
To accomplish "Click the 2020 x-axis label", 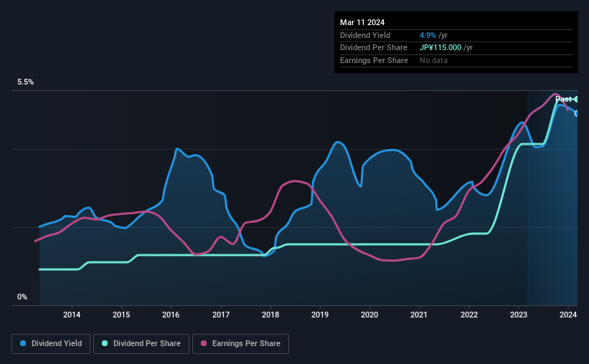I will coord(369,315).
